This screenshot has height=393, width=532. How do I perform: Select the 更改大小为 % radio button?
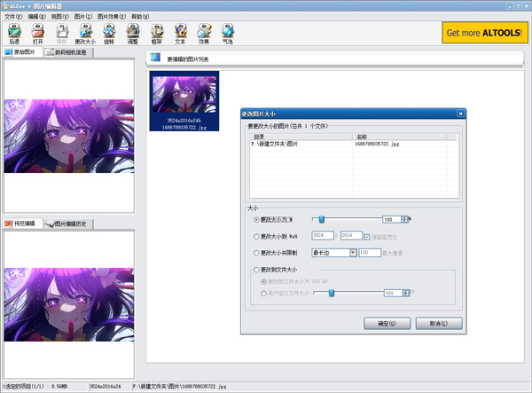[x=257, y=219]
